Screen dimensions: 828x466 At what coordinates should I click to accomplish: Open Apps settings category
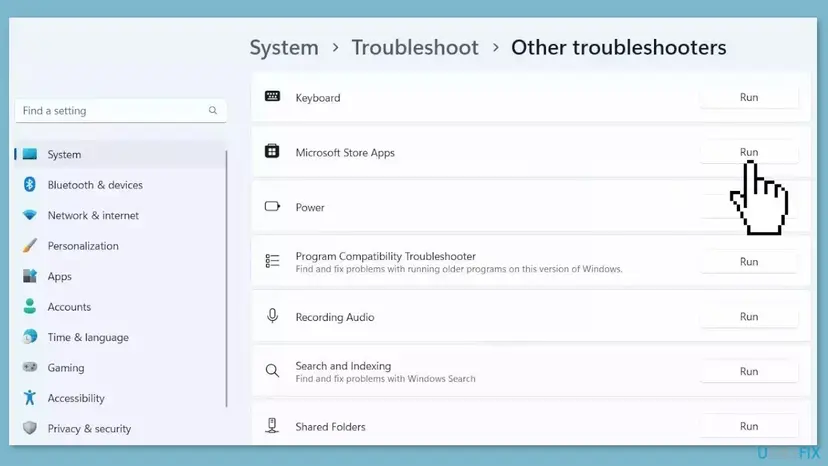120,276
